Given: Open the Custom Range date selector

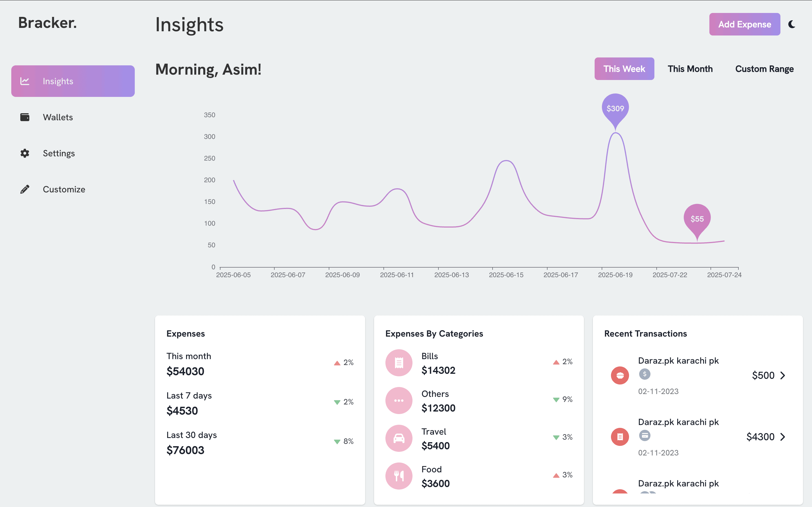Looking at the screenshot, I should (x=764, y=69).
